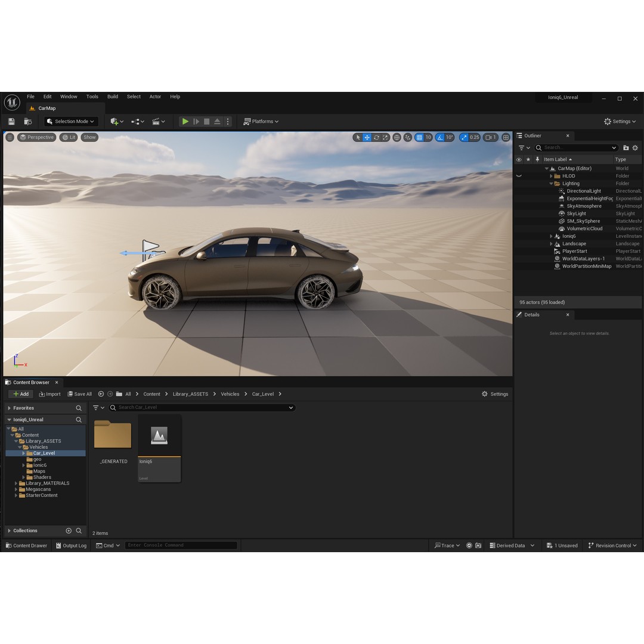Activate the Scale tool in viewport
The height and width of the screenshot is (644, 644).
point(385,138)
